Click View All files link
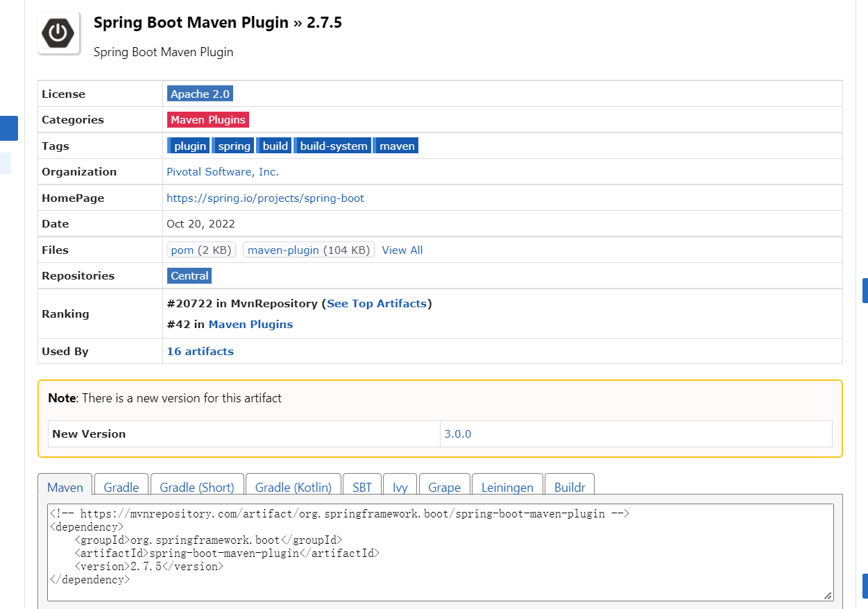868x609 pixels. click(x=402, y=250)
